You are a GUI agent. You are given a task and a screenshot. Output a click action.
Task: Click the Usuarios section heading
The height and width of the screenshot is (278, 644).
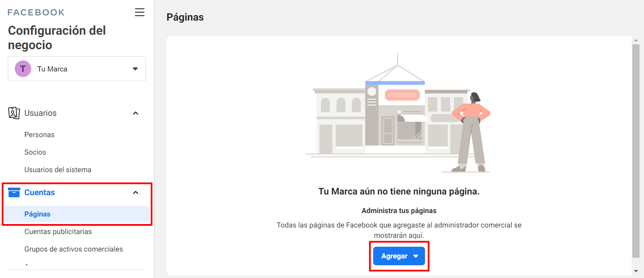pyautogui.click(x=41, y=113)
